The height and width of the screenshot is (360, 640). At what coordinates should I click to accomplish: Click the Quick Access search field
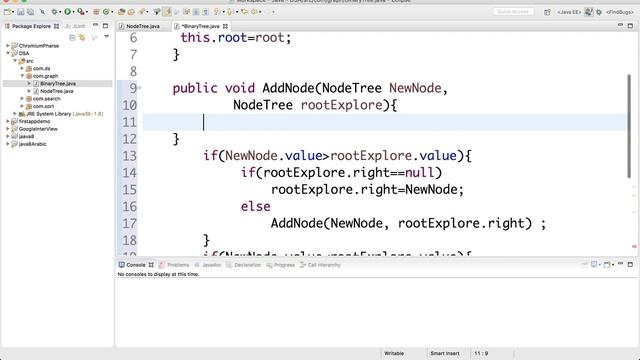pos(513,12)
